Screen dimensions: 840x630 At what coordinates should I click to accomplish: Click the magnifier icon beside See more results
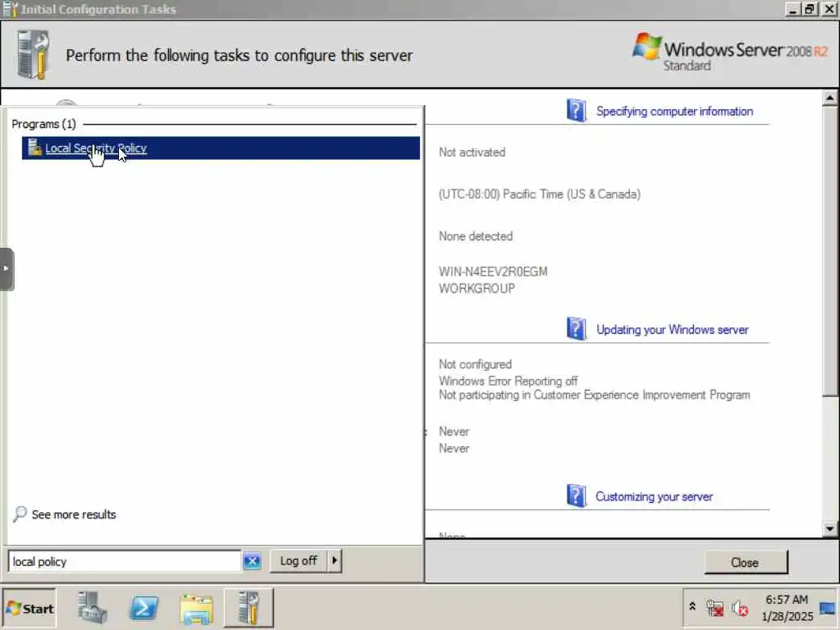point(20,514)
